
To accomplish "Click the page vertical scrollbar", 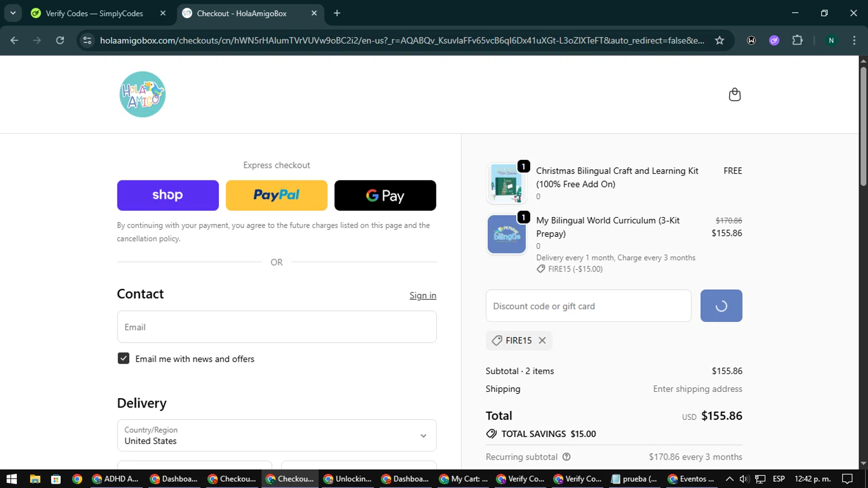I will (x=863, y=126).
